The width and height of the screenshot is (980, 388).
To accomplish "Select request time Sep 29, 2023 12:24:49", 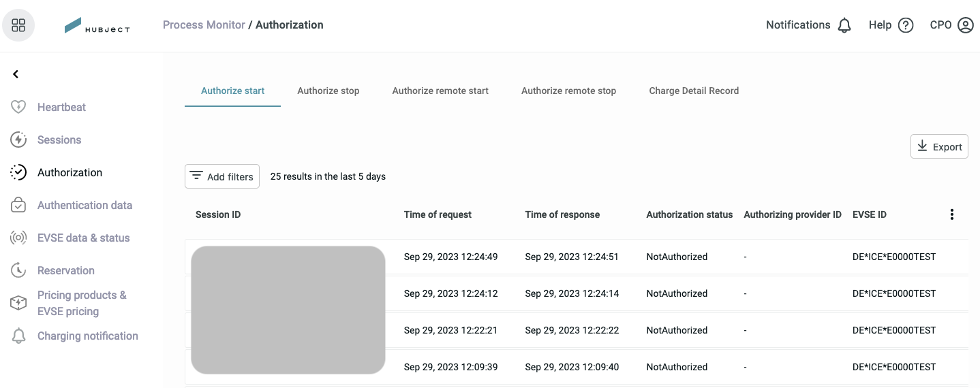I will coord(450,257).
